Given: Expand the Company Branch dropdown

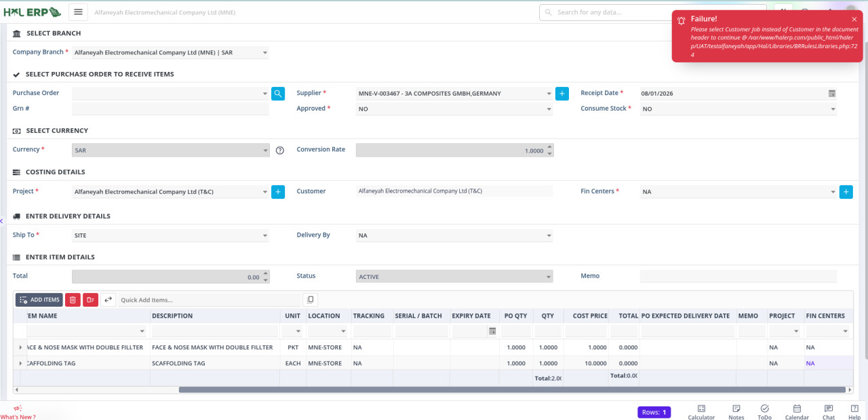Looking at the screenshot, I should [x=264, y=52].
